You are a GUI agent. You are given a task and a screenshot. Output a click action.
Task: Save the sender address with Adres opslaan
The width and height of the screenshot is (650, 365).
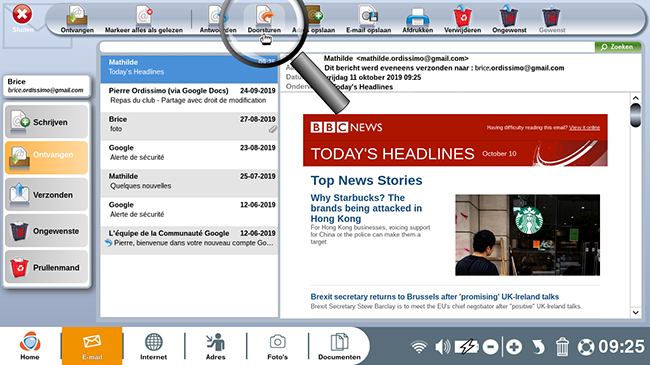tap(314, 19)
